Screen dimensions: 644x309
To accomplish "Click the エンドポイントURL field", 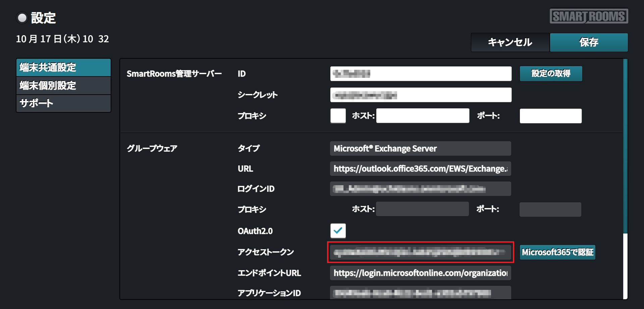I will (420, 273).
